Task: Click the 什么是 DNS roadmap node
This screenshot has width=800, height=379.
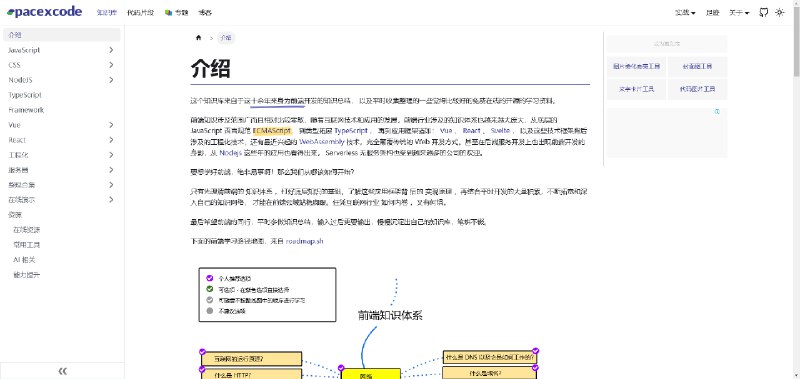Action: 490,357
